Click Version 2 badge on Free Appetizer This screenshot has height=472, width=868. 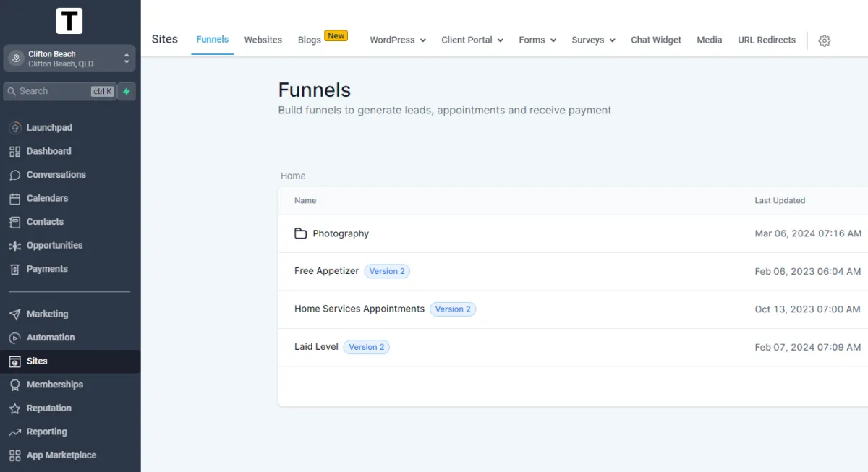(387, 271)
